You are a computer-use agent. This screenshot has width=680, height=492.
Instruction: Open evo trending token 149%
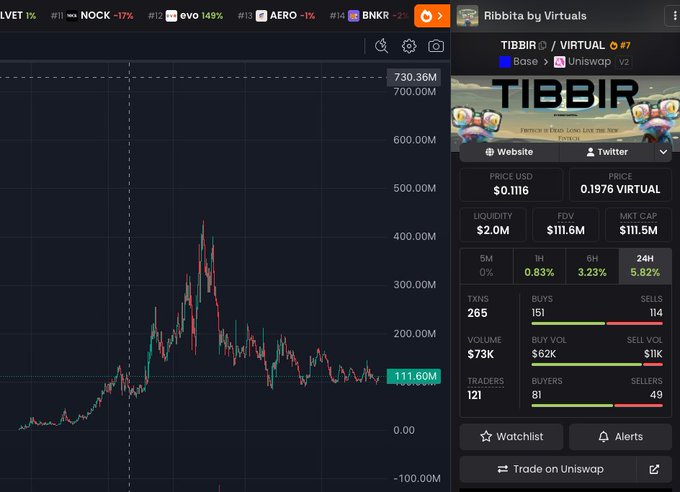[x=186, y=16]
